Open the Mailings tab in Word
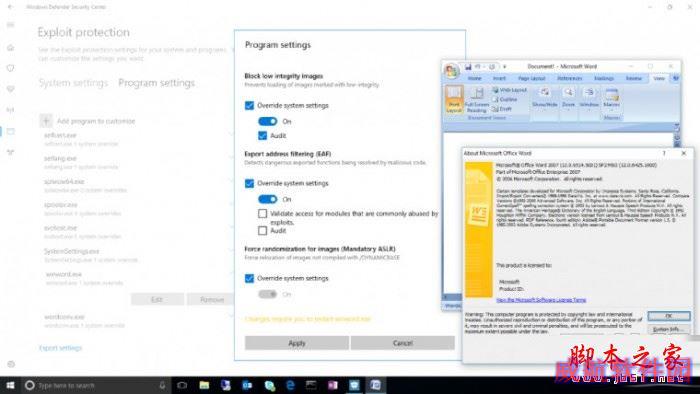 (x=604, y=79)
